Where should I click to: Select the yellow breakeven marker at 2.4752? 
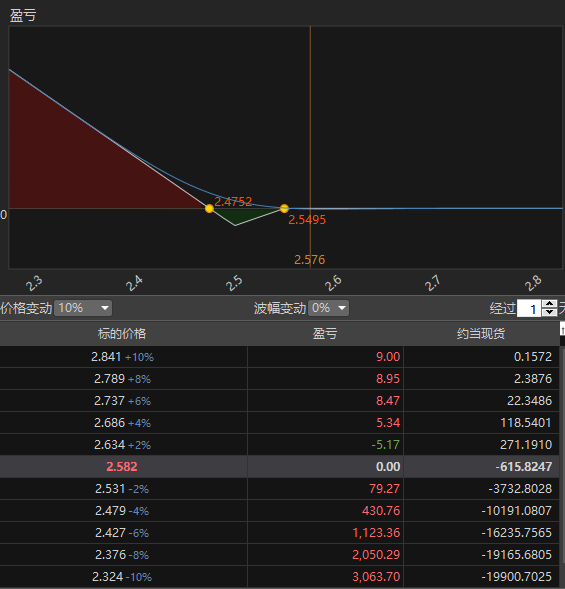coord(209,208)
